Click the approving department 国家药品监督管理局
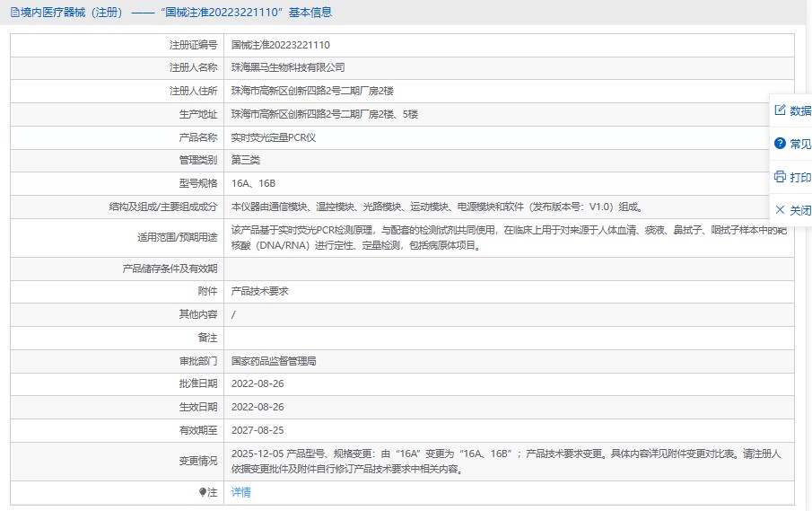The height and width of the screenshot is (511, 812). (x=274, y=362)
